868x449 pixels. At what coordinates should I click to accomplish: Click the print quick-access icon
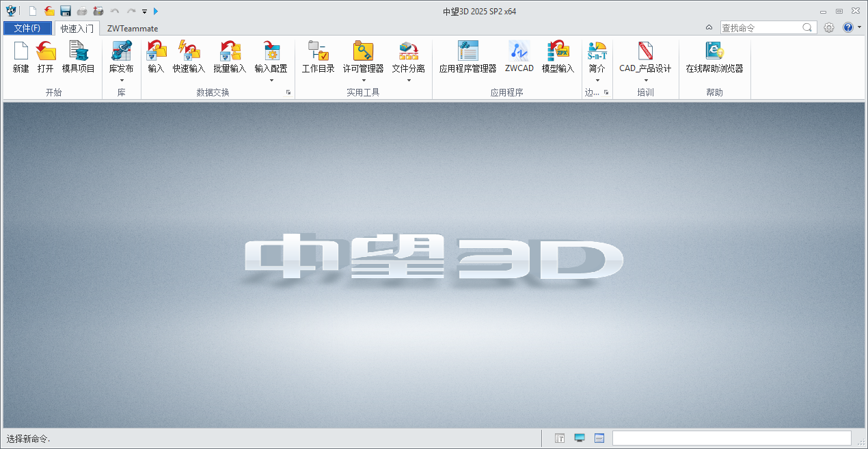tap(82, 11)
